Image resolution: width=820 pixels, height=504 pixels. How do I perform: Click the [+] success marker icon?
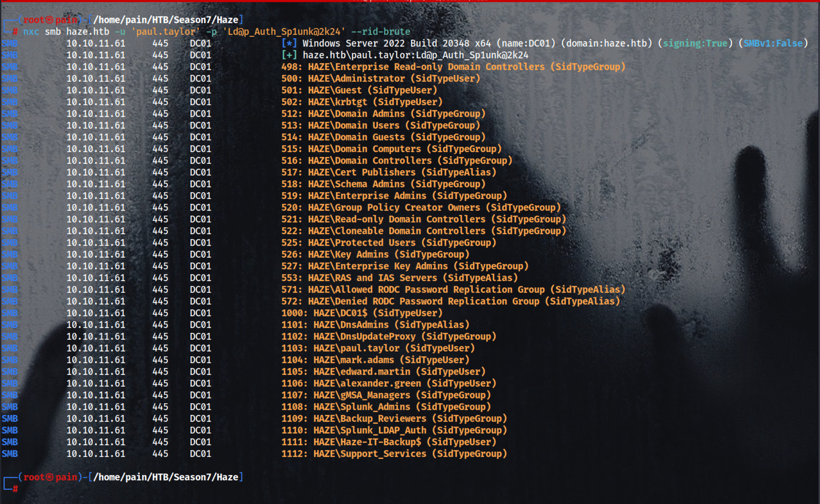coord(289,55)
